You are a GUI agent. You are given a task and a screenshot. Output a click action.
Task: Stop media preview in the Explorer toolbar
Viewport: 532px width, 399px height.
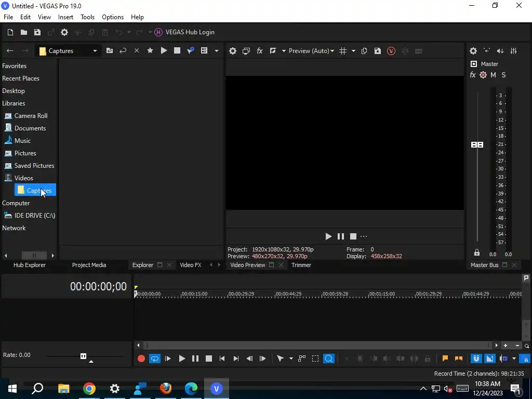point(177,50)
